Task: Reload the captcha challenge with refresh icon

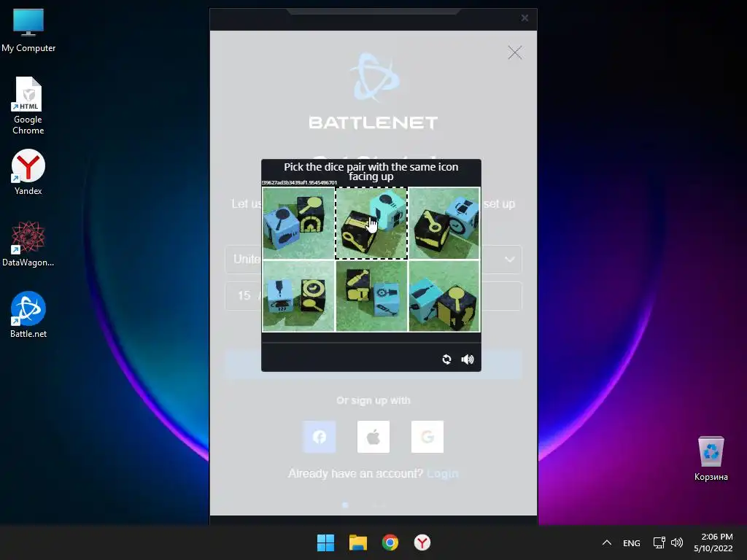Action: (446, 359)
